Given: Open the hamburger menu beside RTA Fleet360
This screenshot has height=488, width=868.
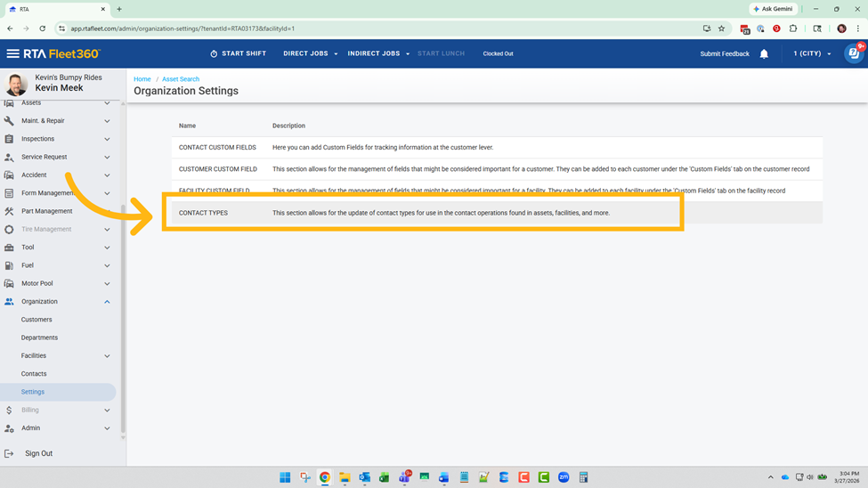Looking at the screenshot, I should tap(12, 53).
